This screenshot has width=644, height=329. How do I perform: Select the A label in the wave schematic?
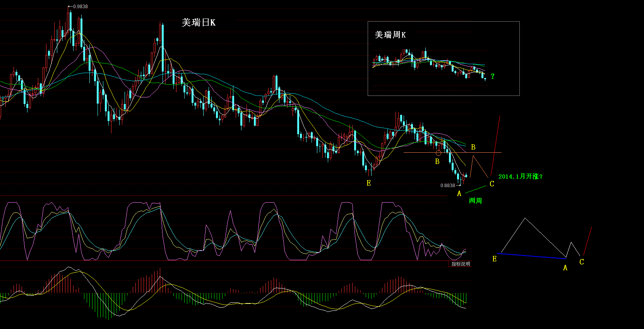(565, 268)
